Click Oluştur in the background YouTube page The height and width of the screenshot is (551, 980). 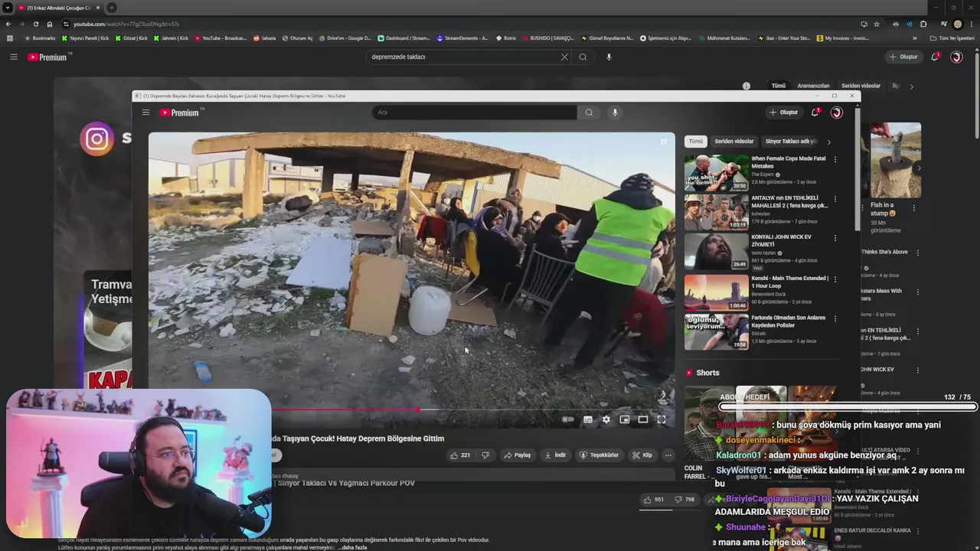(x=903, y=57)
